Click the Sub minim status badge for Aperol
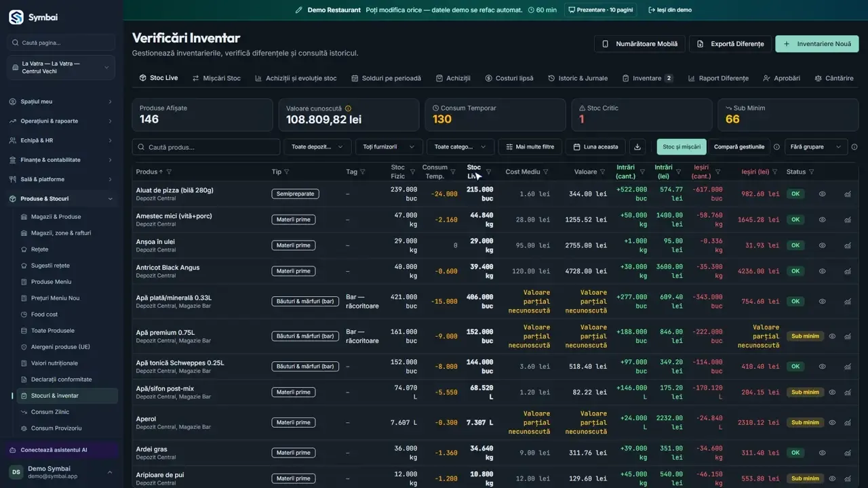 [805, 422]
